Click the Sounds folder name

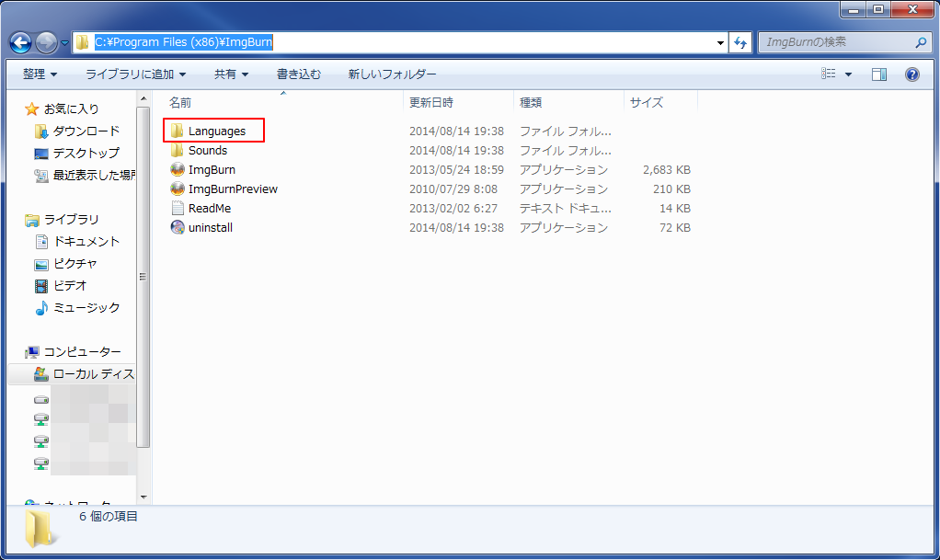click(208, 151)
